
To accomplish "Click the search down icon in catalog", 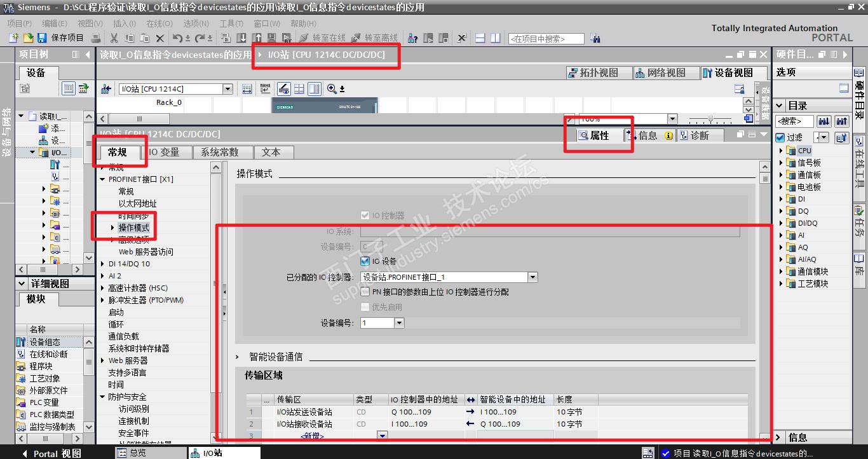I will [824, 121].
